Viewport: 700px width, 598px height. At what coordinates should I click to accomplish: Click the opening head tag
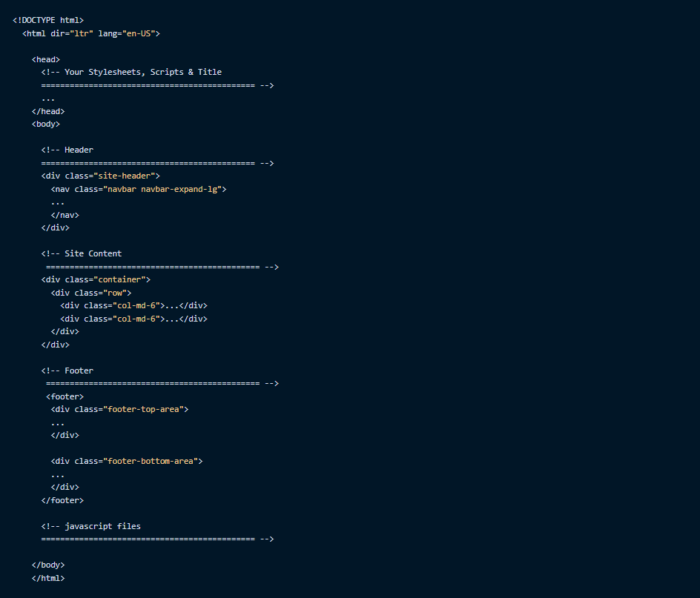46,59
